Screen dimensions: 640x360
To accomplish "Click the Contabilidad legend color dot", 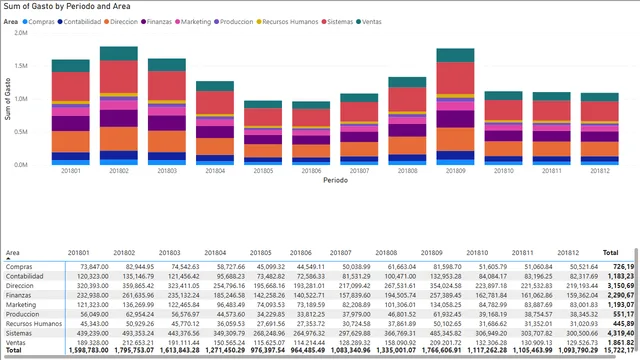I will tap(60, 22).
